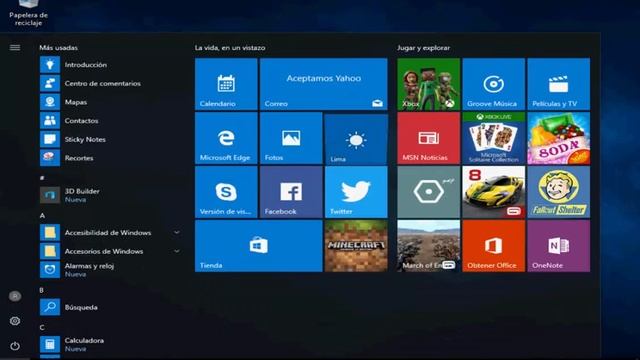Click the letter B section header

tap(42, 290)
